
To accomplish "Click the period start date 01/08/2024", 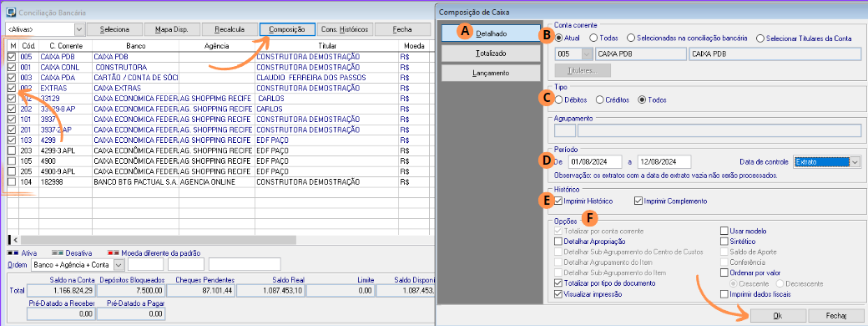I will coord(594,161).
